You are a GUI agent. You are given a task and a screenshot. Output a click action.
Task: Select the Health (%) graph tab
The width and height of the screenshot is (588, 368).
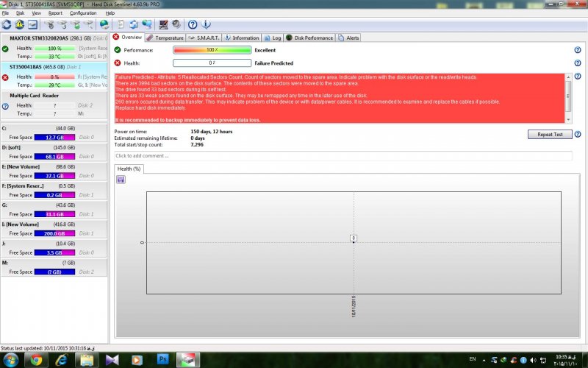(129, 169)
